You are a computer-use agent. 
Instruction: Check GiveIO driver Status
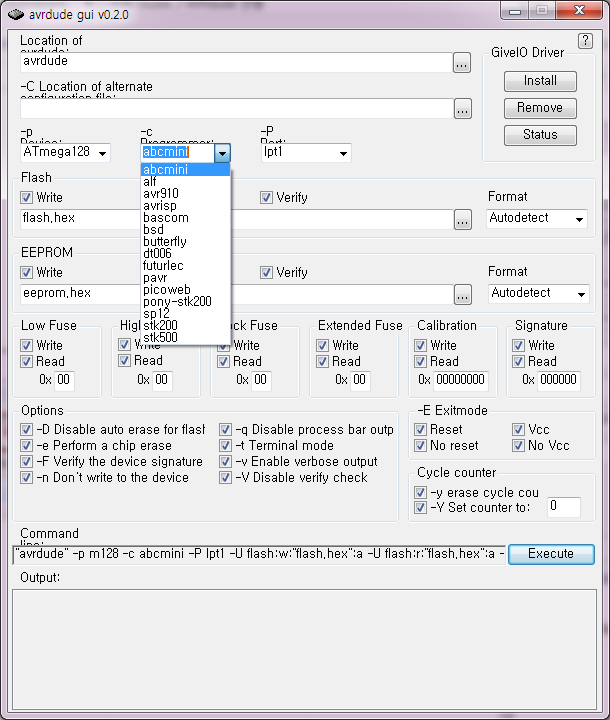(x=540, y=135)
